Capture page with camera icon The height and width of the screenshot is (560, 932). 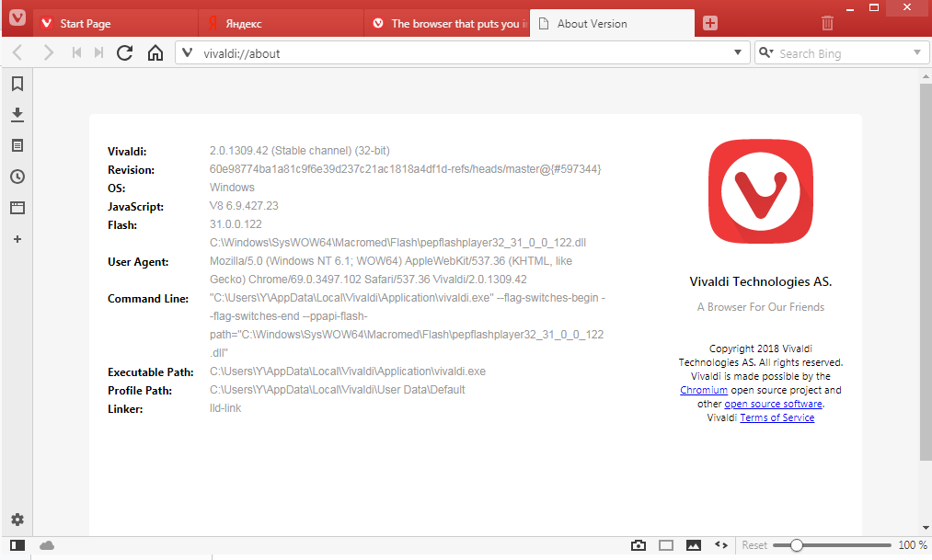click(639, 545)
